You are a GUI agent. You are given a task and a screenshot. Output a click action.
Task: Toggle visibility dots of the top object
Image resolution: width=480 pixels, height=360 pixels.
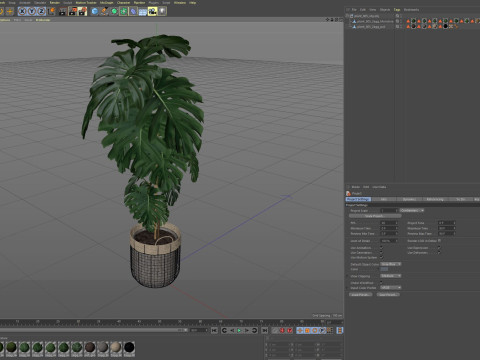pos(401,16)
